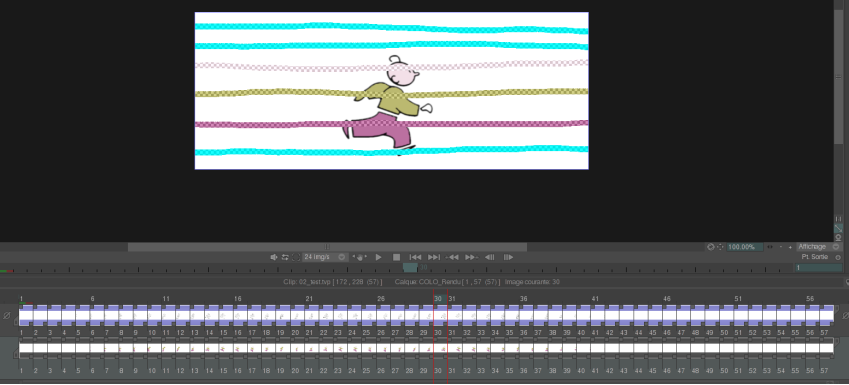The height and width of the screenshot is (385, 849).
Task: Step forward one frame
Action: point(508,257)
